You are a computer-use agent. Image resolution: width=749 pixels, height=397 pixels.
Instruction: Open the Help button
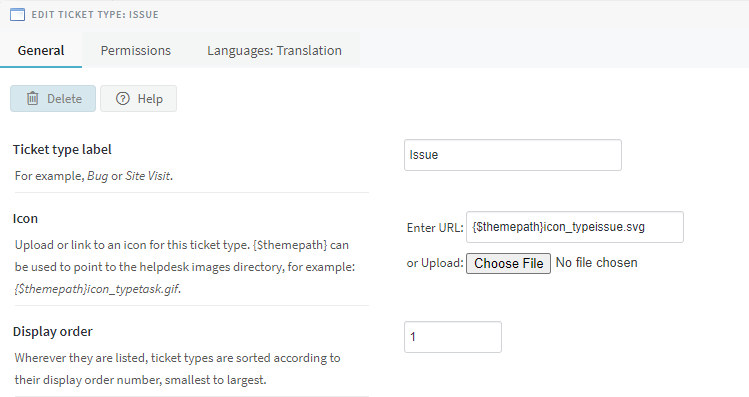pyautogui.click(x=139, y=98)
